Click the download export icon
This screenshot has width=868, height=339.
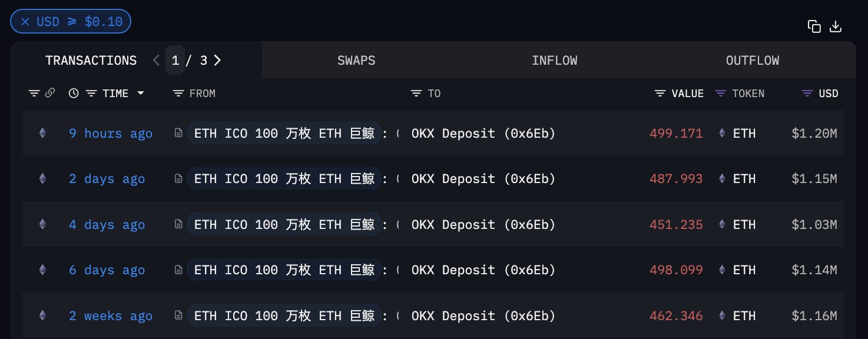tap(836, 26)
